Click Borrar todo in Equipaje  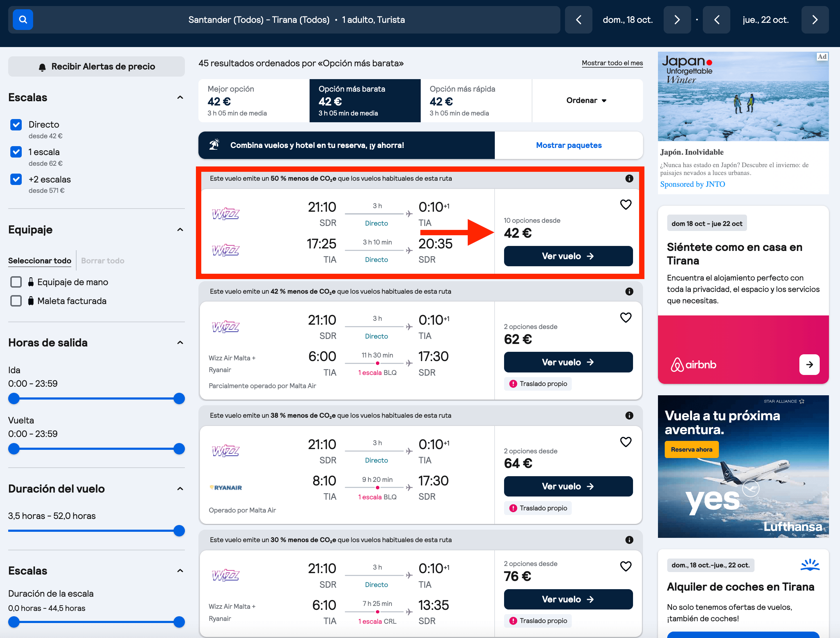pos(103,261)
